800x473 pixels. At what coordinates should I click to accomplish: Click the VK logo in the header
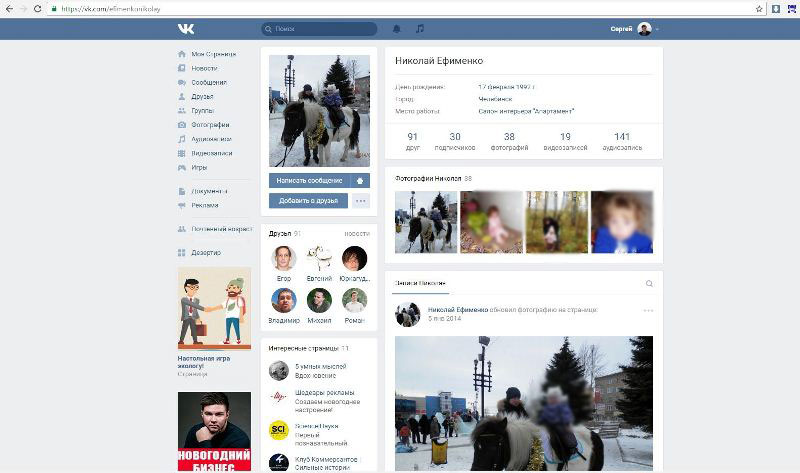(186, 29)
